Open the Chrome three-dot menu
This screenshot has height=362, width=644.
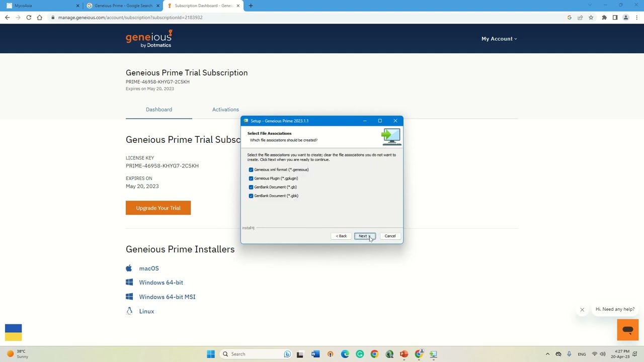pyautogui.click(x=637, y=18)
